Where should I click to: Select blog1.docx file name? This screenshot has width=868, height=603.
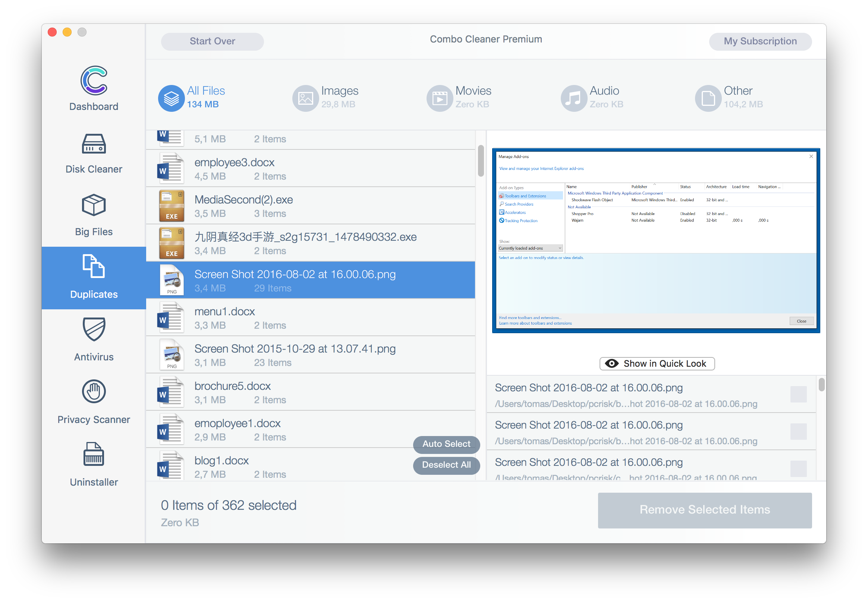pos(221,460)
